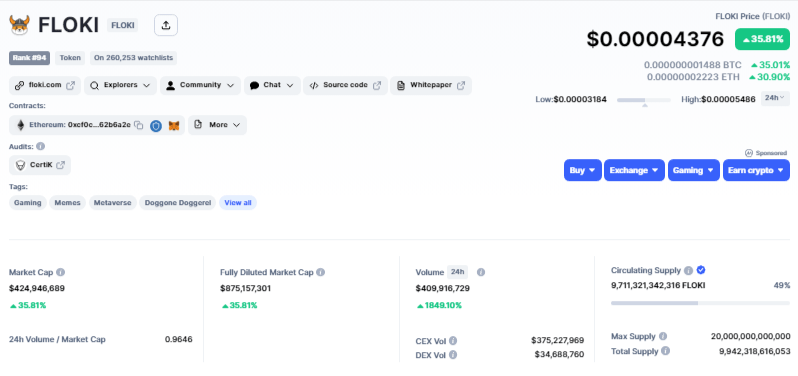This screenshot has height=376, width=798.
Task: Click the Audits info icon
Action: coord(41,147)
